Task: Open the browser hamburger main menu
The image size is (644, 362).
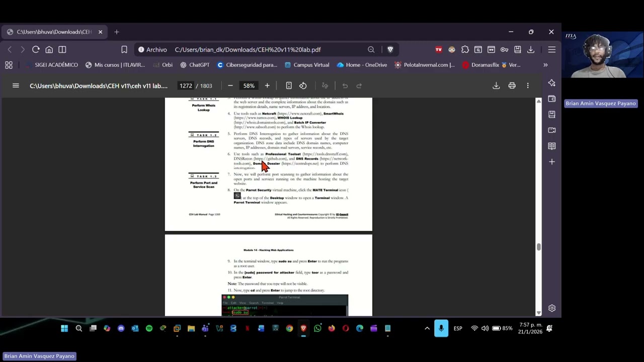Action: [551, 50]
